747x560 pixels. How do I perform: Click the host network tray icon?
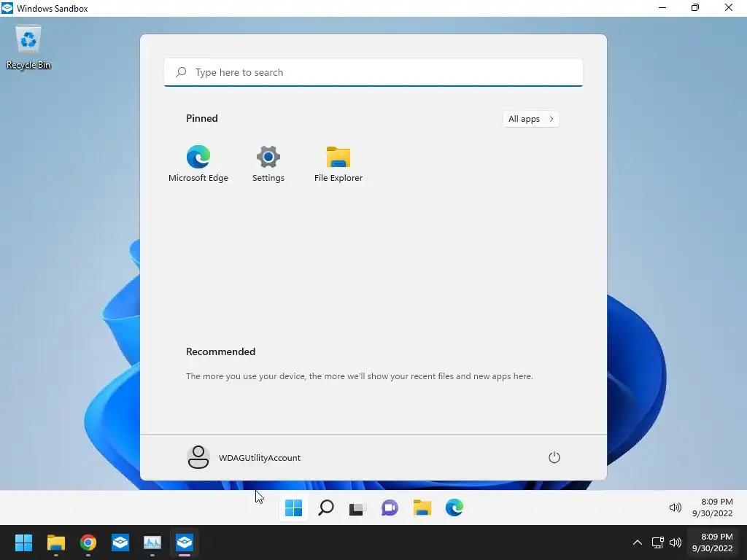click(657, 542)
